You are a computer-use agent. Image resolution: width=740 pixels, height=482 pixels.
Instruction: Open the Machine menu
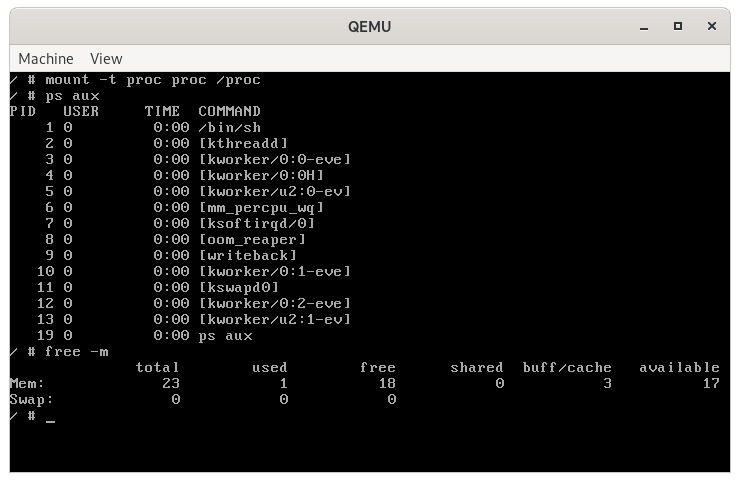click(46, 59)
